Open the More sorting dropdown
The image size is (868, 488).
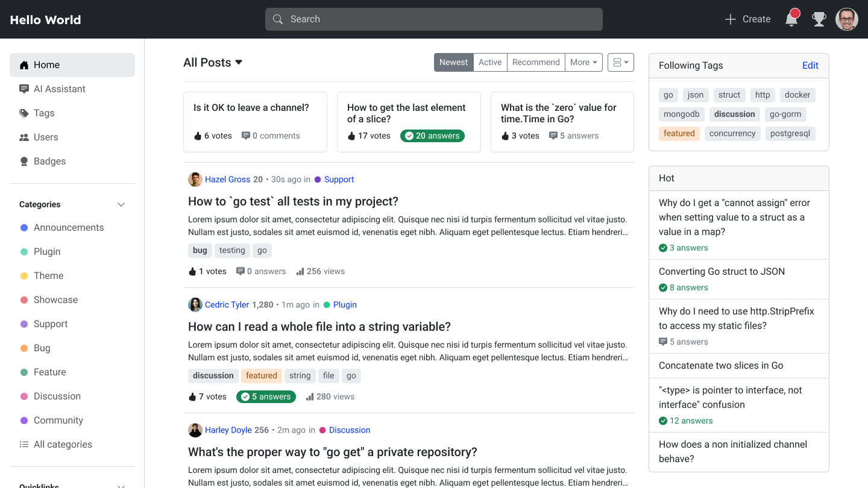pyautogui.click(x=583, y=62)
